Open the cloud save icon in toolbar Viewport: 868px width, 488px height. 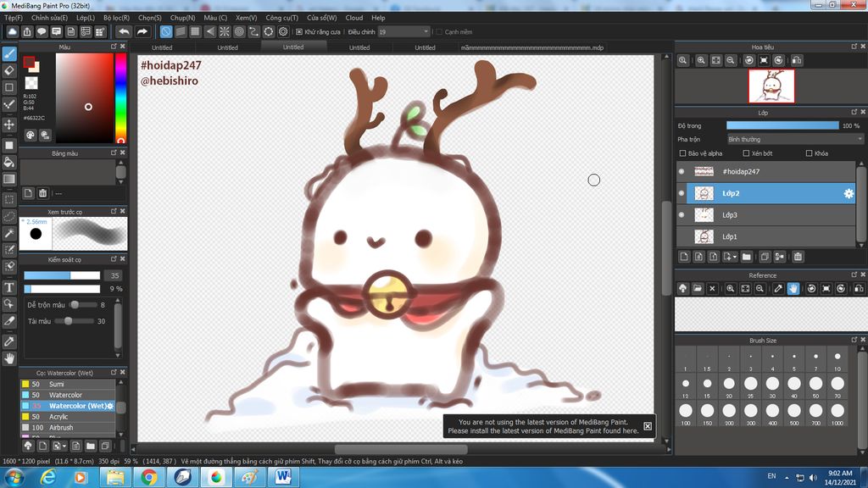pyautogui.click(x=12, y=31)
